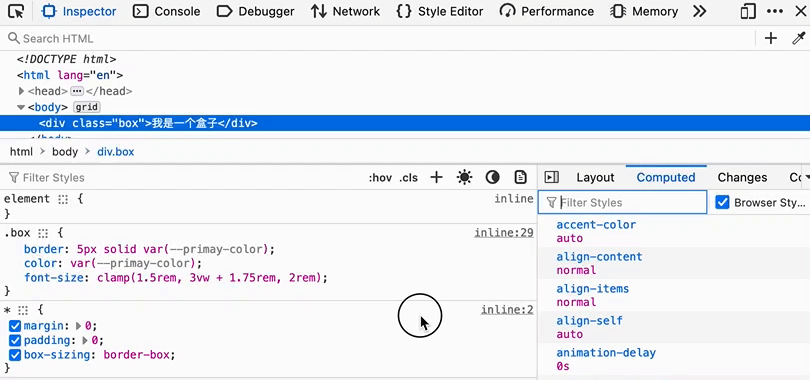Screen dimensions: 810x380
Task: Select body in the breadcrumb trail
Action: 65,152
